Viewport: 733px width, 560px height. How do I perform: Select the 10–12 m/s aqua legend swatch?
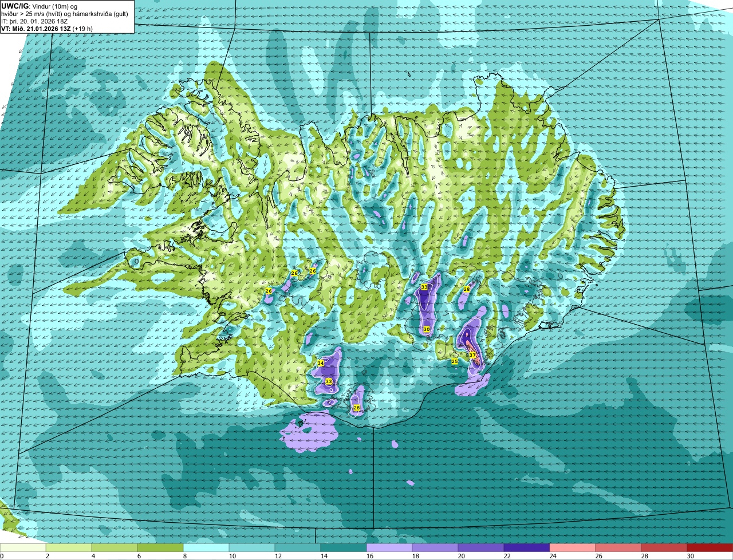[252, 548]
